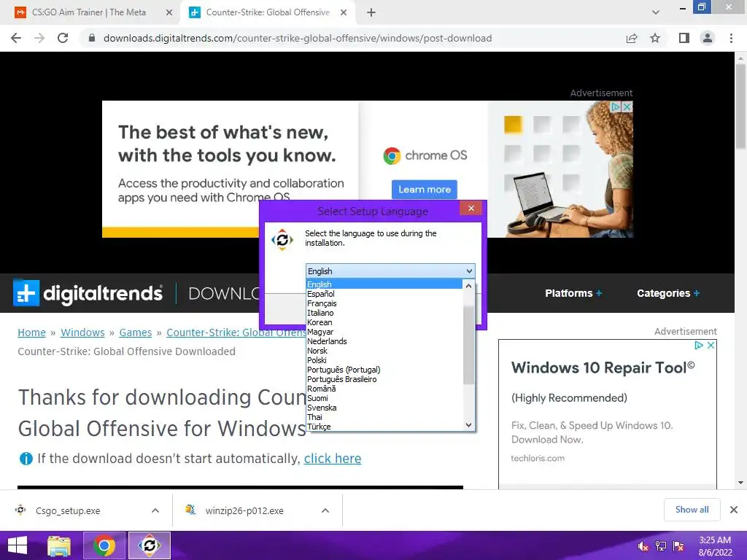
Task: Open the Csgo_setup.exe download item
Action: (x=68, y=510)
